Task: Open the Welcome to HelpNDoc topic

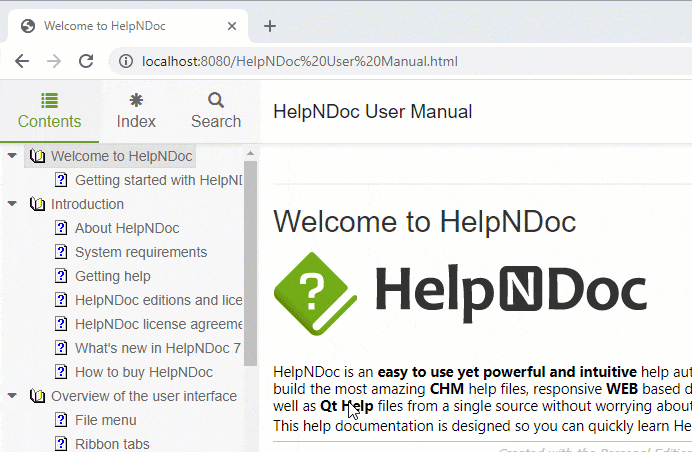Action: (121, 156)
